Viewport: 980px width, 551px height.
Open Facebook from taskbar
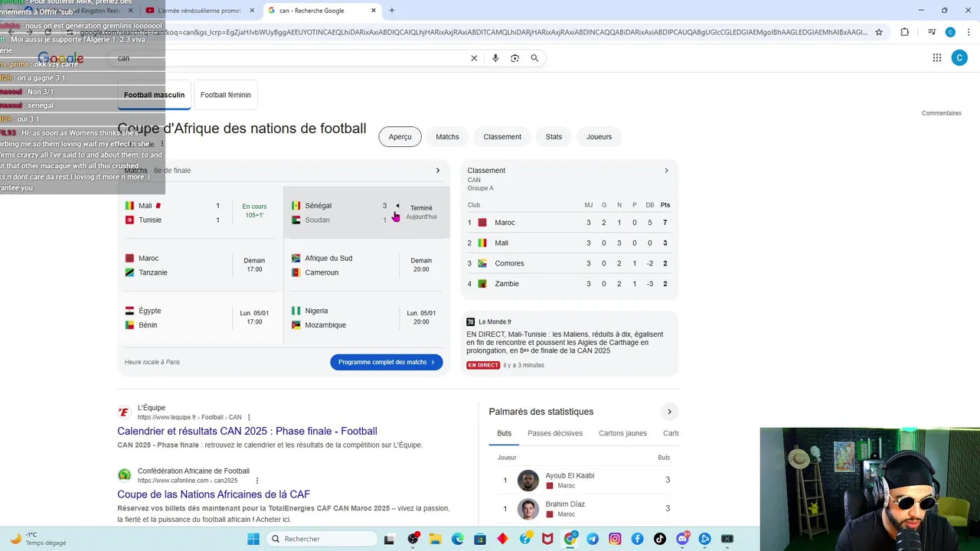(x=637, y=539)
